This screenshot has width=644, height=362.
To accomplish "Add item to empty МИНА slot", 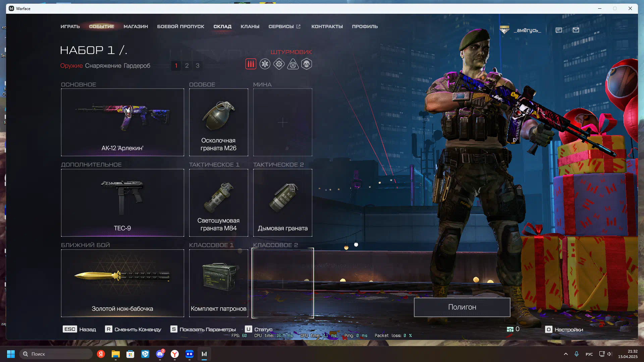I will [x=283, y=122].
